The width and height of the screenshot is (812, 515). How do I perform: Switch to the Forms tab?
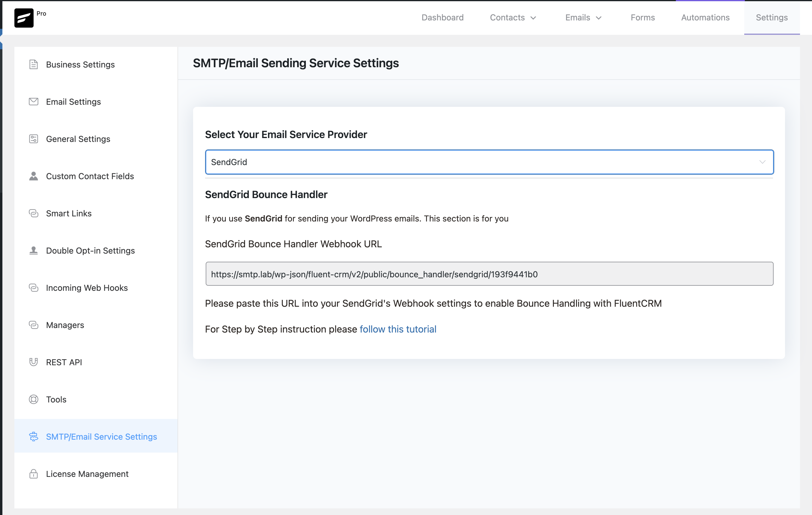pyautogui.click(x=643, y=17)
